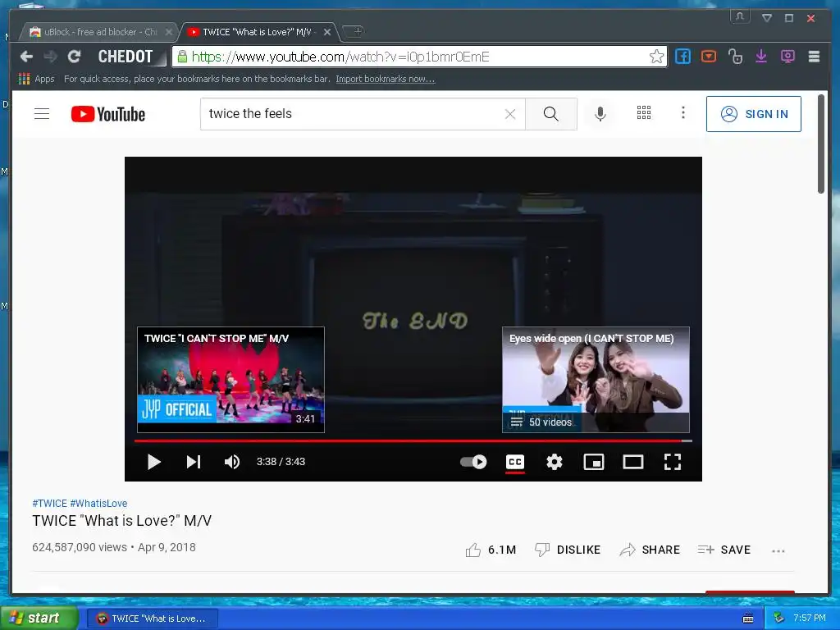Click SAVE to playlist

pos(724,550)
